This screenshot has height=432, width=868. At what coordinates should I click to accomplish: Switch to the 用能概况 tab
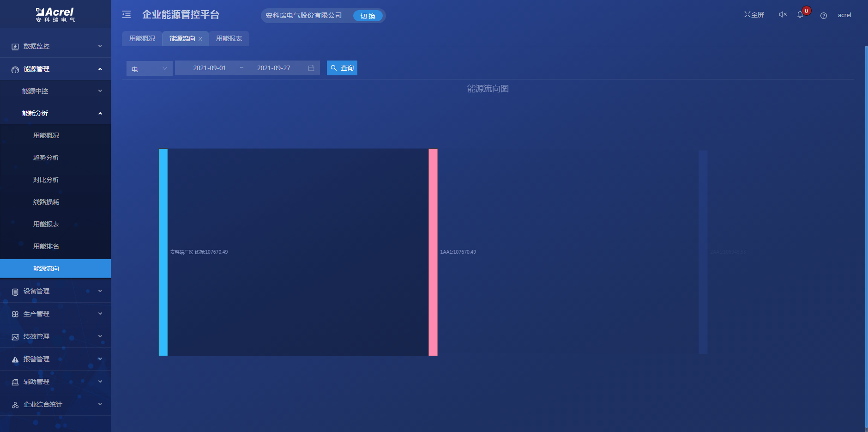(x=142, y=39)
